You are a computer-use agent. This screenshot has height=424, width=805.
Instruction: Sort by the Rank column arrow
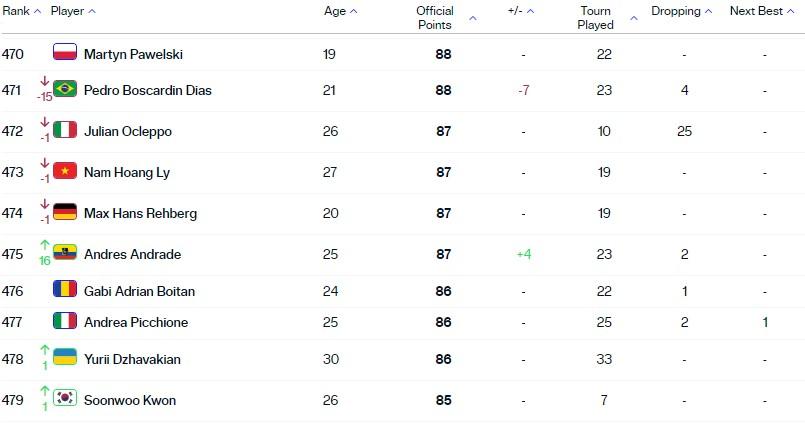coord(37,11)
